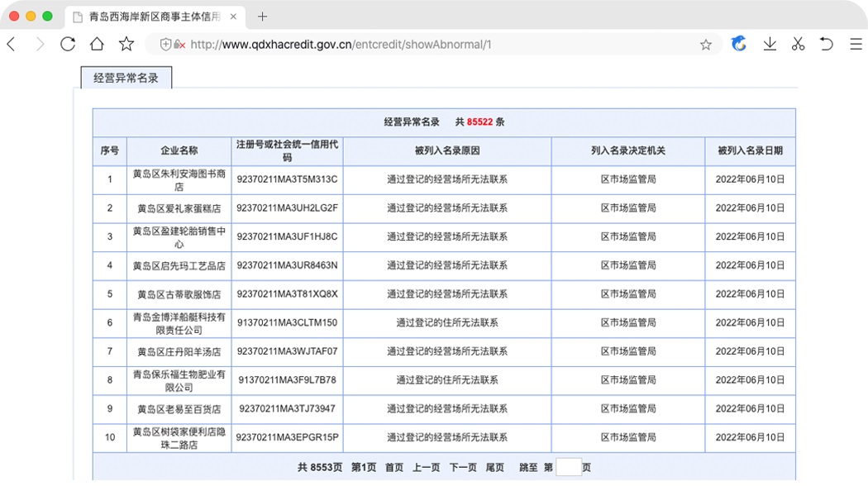868x486 pixels.
Task: Jump to last page via 尾页
Action: (x=494, y=468)
